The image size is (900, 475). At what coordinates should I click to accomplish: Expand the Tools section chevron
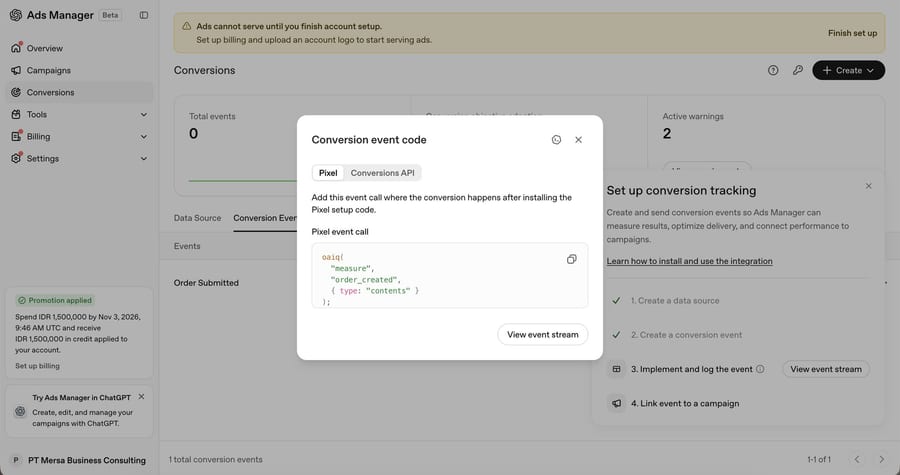143,115
